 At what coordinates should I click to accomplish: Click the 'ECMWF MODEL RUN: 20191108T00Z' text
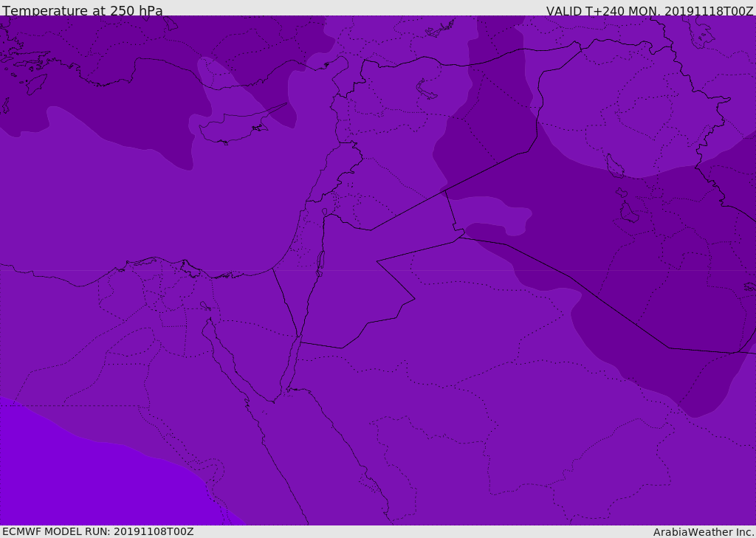point(98,531)
